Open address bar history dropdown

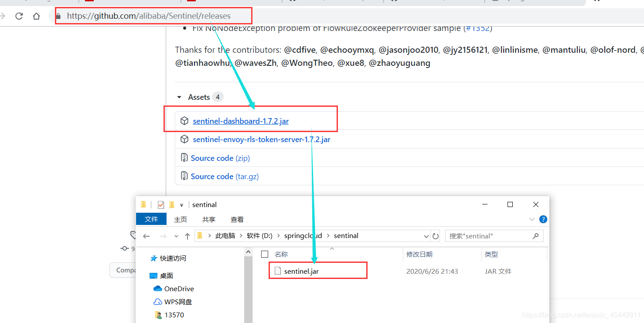426,236
